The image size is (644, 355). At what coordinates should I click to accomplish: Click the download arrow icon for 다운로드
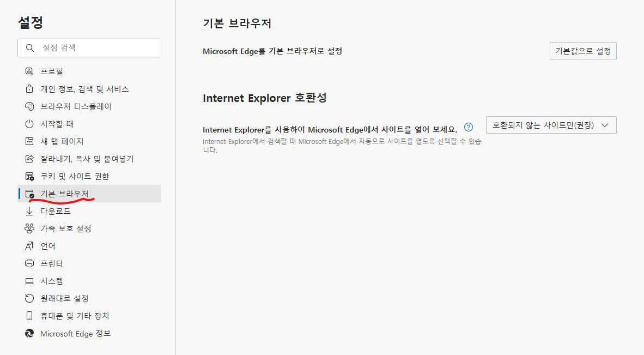(x=29, y=211)
